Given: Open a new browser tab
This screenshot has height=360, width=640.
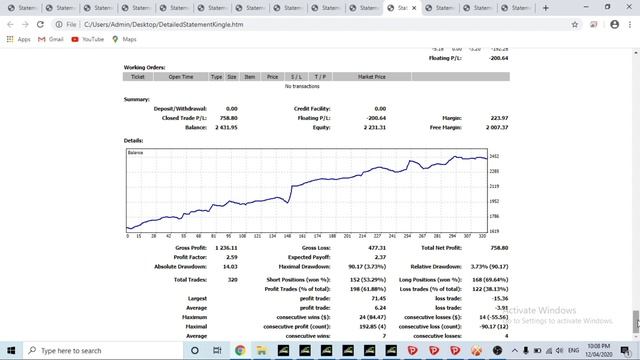Looking at the screenshot, I should [x=546, y=8].
